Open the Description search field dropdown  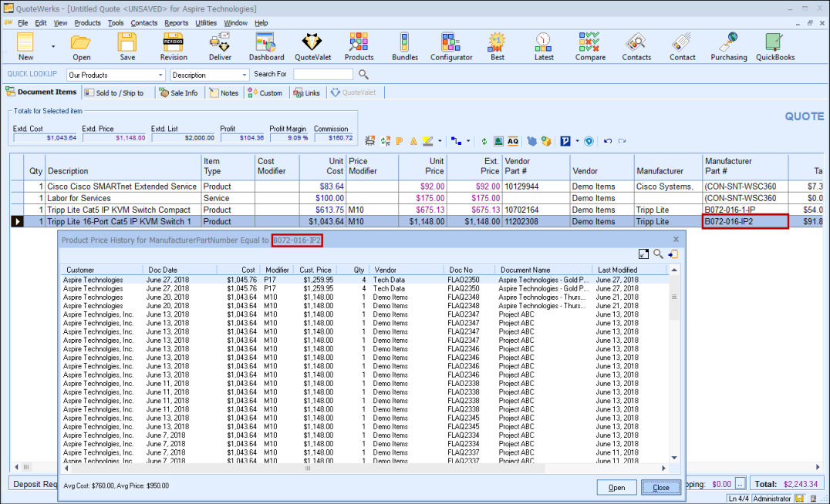pyautogui.click(x=244, y=75)
